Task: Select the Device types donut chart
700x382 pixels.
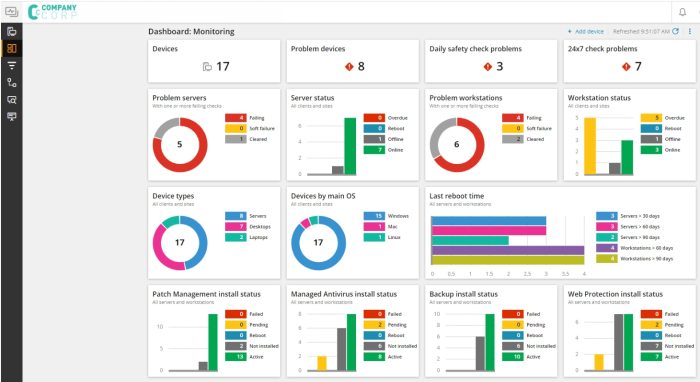Action: tap(180, 243)
